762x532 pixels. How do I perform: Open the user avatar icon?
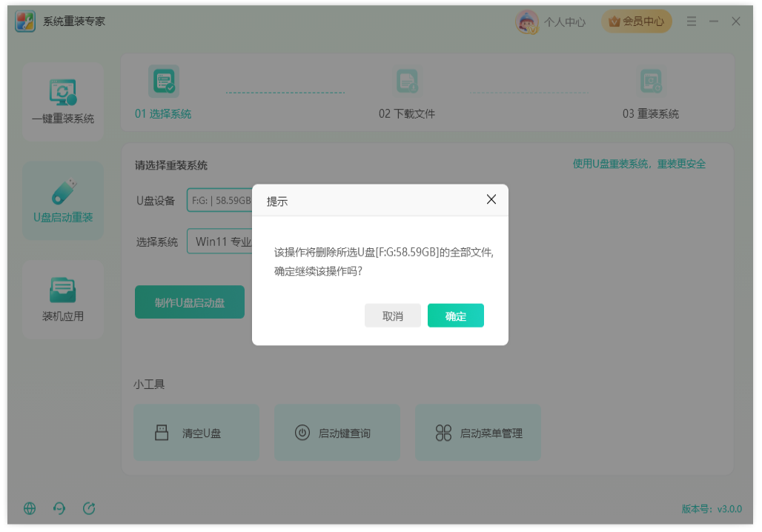(527, 22)
